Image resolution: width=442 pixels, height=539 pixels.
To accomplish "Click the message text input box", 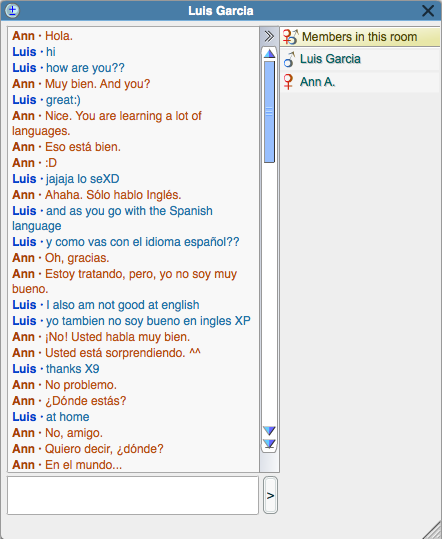I will pyautogui.click(x=133, y=495).
